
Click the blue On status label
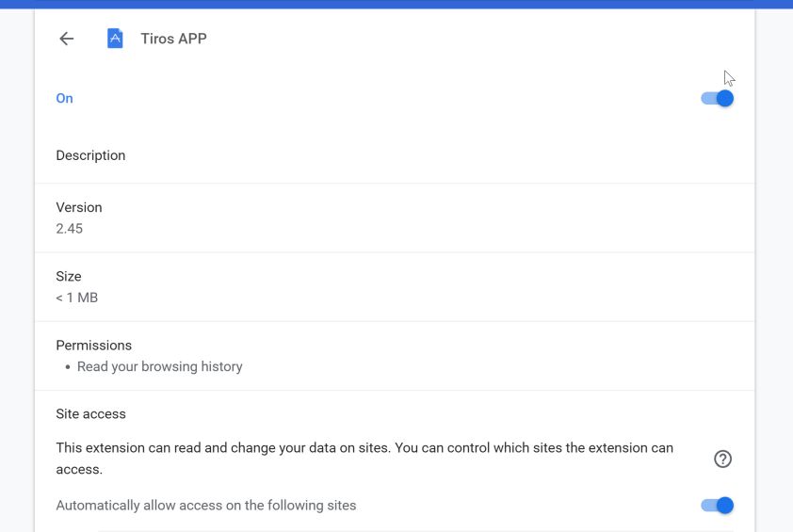tap(64, 98)
